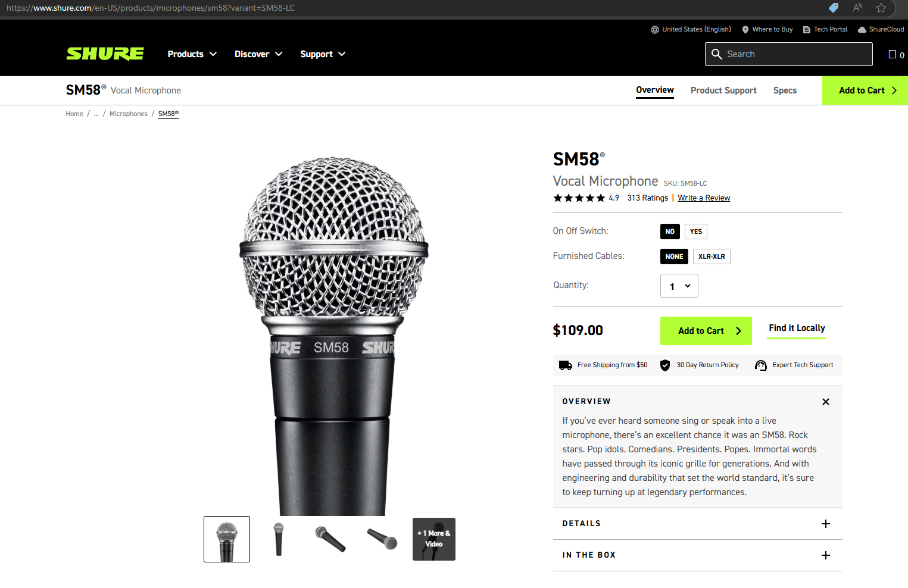The image size is (908, 588).
Task: Expand the In The Box section
Action: (825, 555)
